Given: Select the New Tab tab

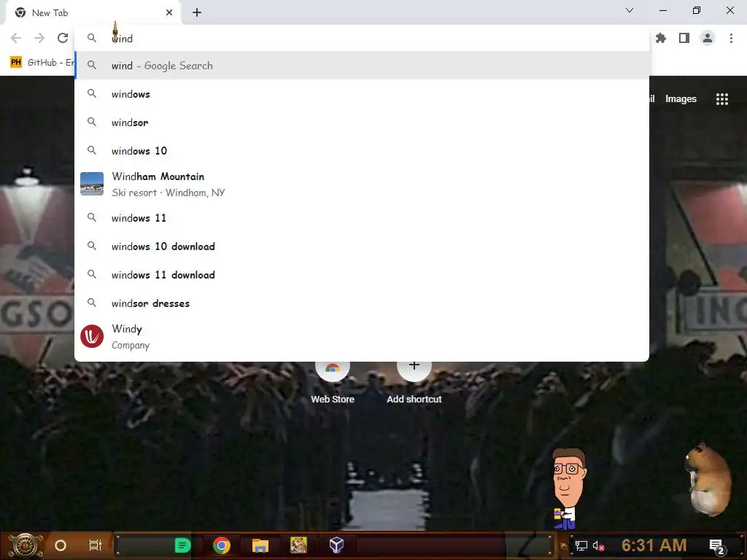Looking at the screenshot, I should point(93,13).
